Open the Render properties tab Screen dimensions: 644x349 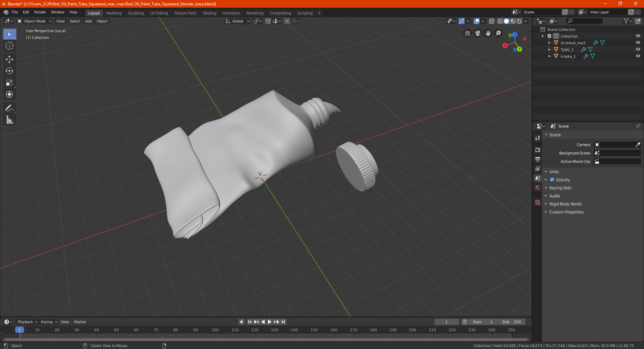point(538,150)
